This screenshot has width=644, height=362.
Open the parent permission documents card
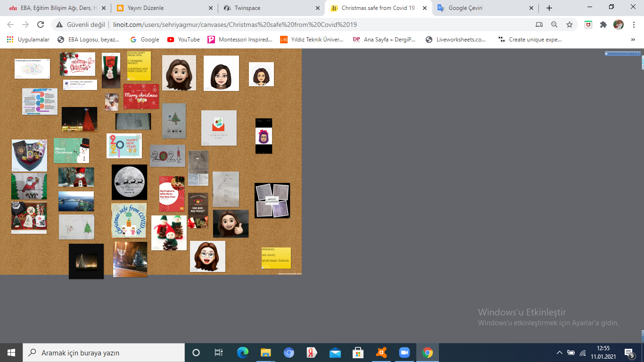pyautogui.click(x=272, y=200)
